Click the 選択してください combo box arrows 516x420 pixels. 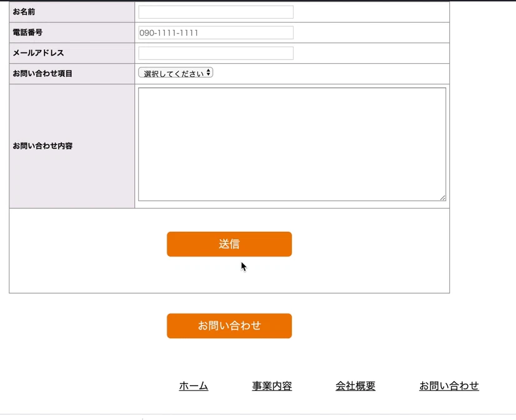(209, 72)
